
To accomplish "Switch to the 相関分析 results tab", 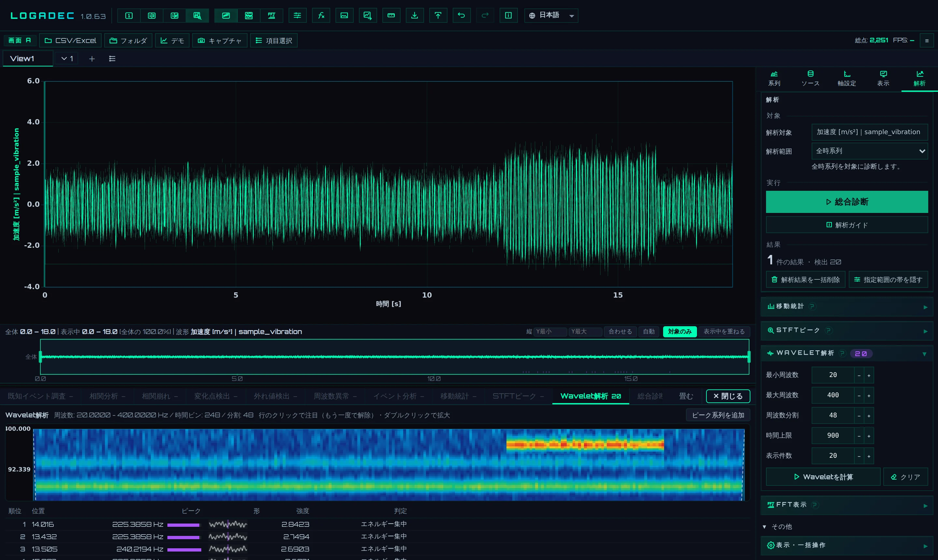I will coord(107,396).
